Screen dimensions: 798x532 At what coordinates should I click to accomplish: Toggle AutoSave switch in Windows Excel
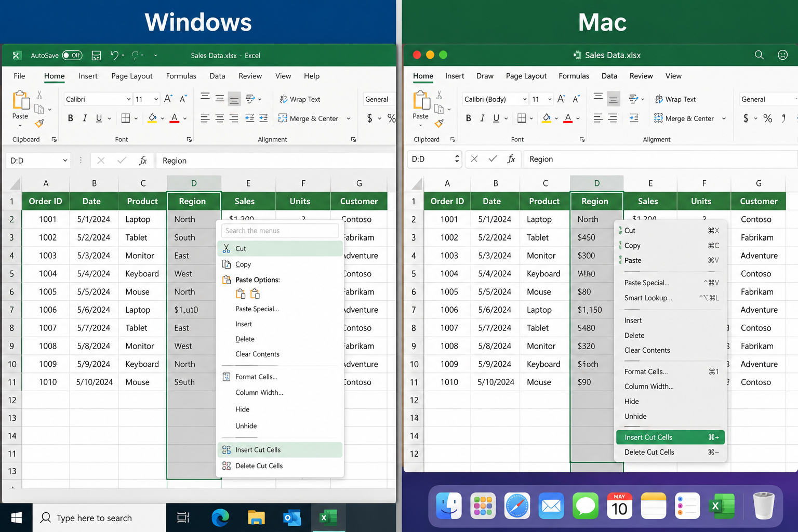72,55
